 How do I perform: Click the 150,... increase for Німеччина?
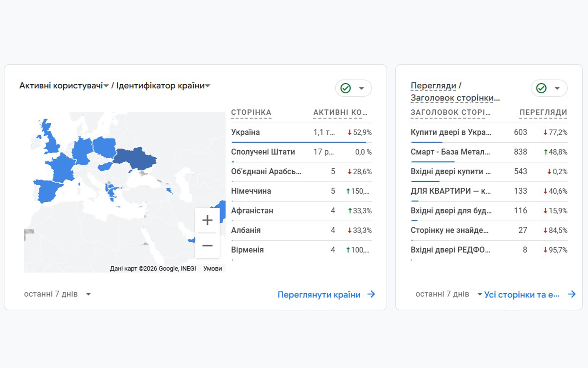(358, 191)
